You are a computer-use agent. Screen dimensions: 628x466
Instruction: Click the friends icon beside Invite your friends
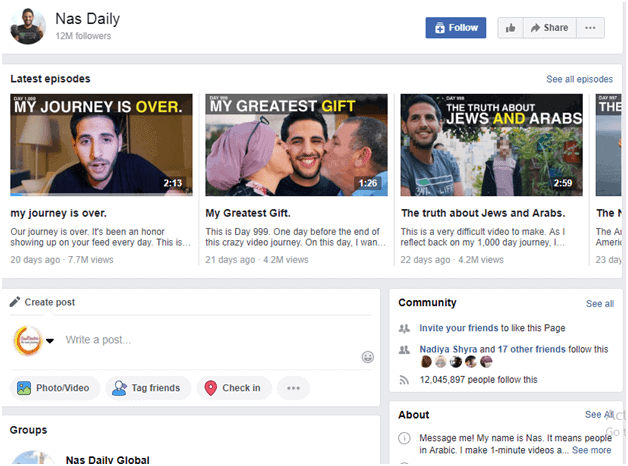click(404, 329)
